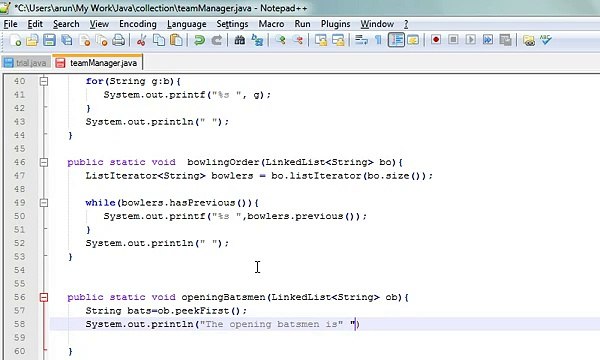Click the string "The opening batsmen is"
The width and height of the screenshot is (600, 360).
(271, 324)
